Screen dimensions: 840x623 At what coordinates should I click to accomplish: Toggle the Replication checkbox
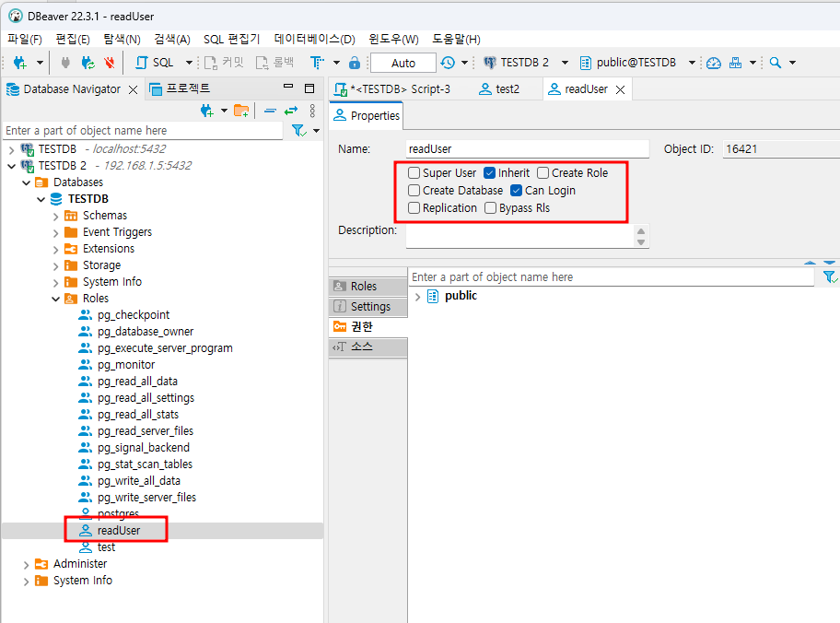coord(414,208)
